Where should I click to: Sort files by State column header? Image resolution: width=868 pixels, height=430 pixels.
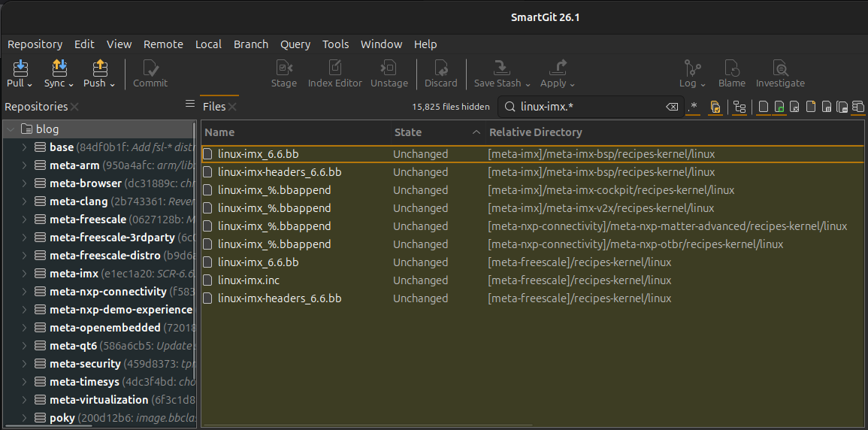438,132
